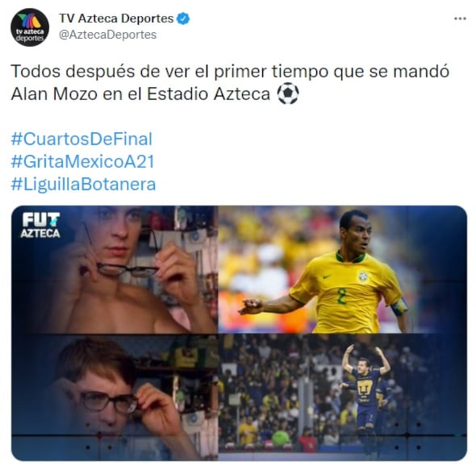This screenshot has height=474, width=476.
Task: Click the captain armband on Brazil player
Action: 399,306
